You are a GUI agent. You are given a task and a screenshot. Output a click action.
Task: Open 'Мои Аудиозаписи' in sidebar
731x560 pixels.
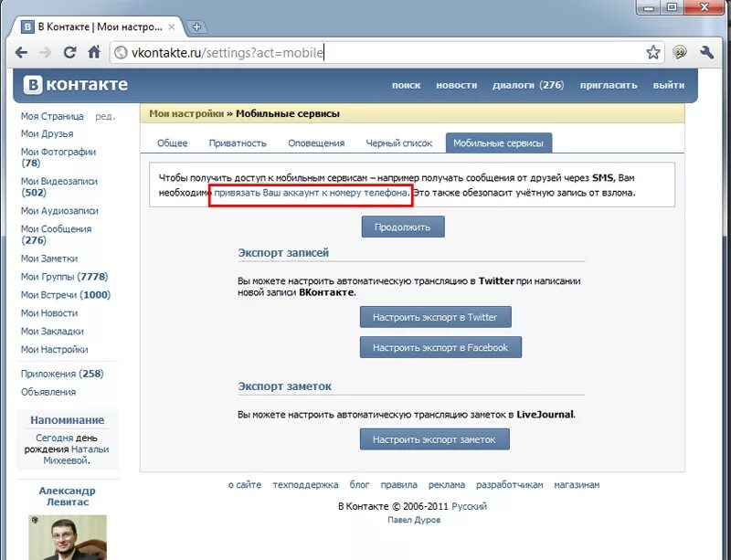click(x=59, y=211)
